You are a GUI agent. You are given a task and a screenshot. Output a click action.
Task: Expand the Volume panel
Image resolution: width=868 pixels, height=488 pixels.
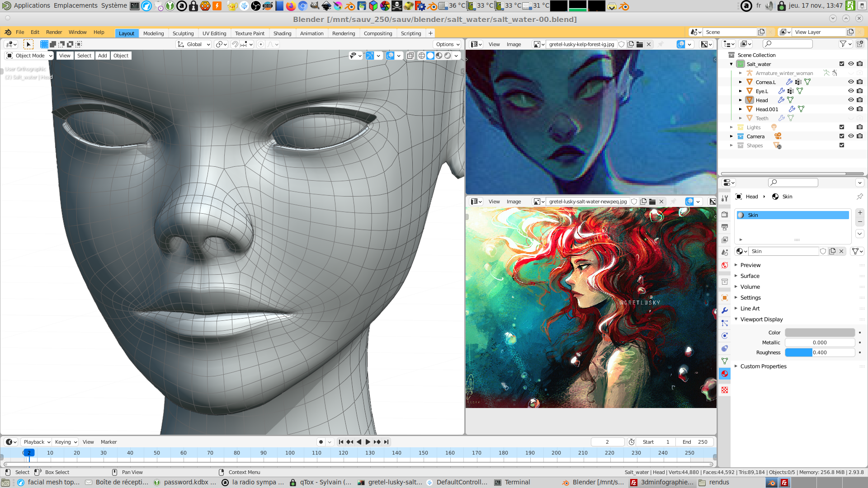click(x=750, y=287)
